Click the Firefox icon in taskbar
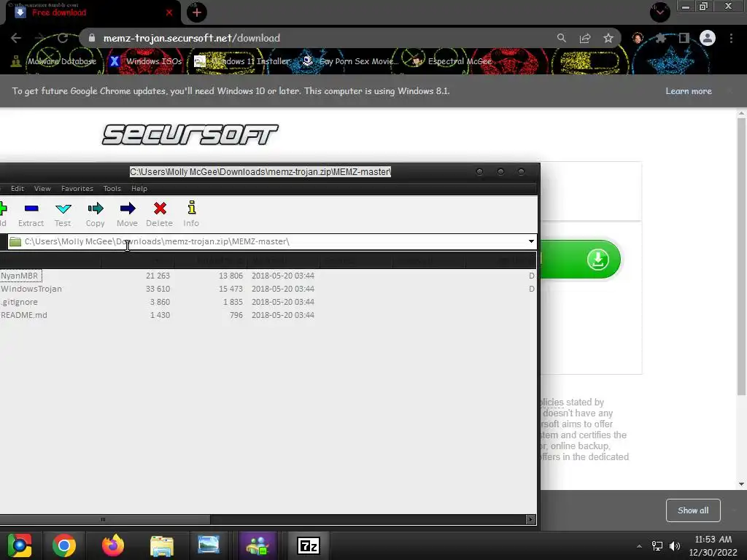747x560 pixels. point(113,545)
